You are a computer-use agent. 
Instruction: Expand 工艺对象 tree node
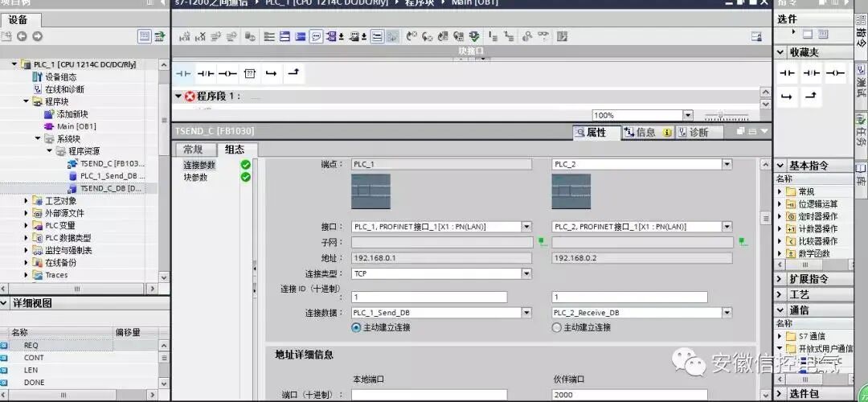(x=26, y=200)
